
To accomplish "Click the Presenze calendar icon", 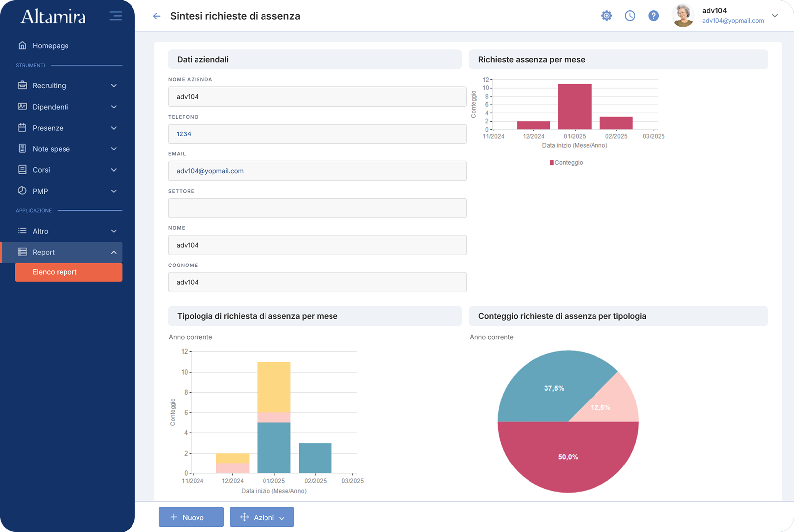I will point(22,128).
